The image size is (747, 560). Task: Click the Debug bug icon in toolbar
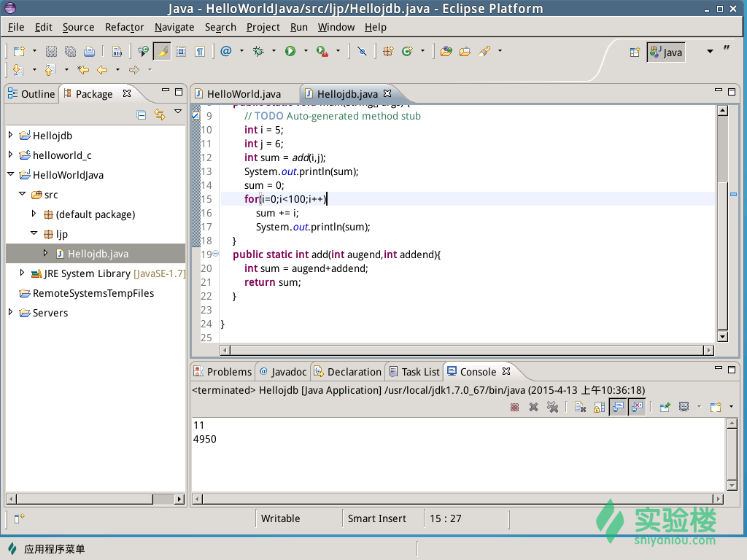259,51
